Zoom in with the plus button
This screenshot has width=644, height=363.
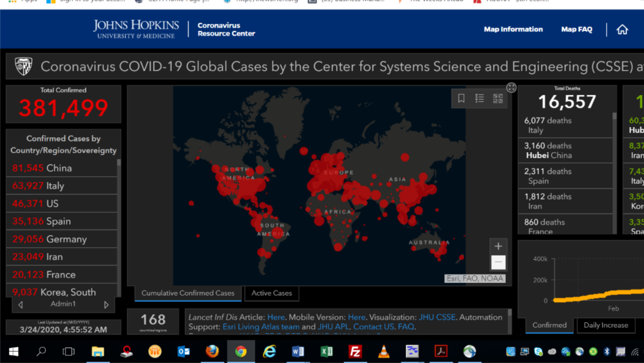pos(498,246)
